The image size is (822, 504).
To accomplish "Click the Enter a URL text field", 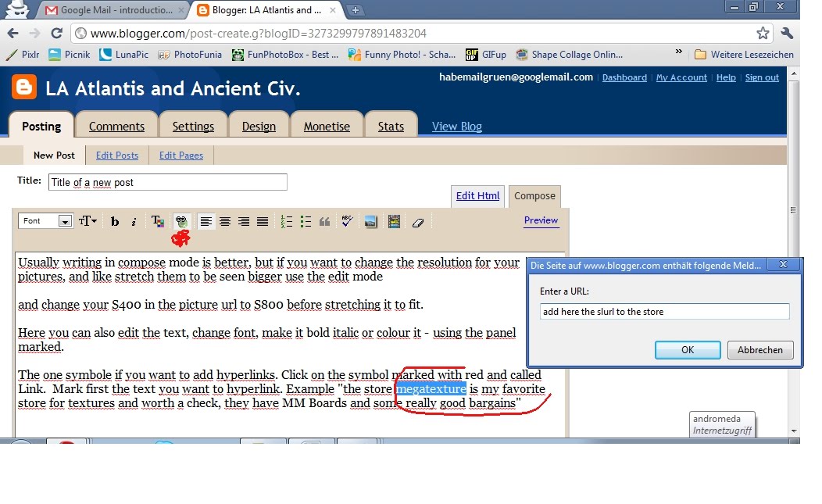I will point(665,312).
